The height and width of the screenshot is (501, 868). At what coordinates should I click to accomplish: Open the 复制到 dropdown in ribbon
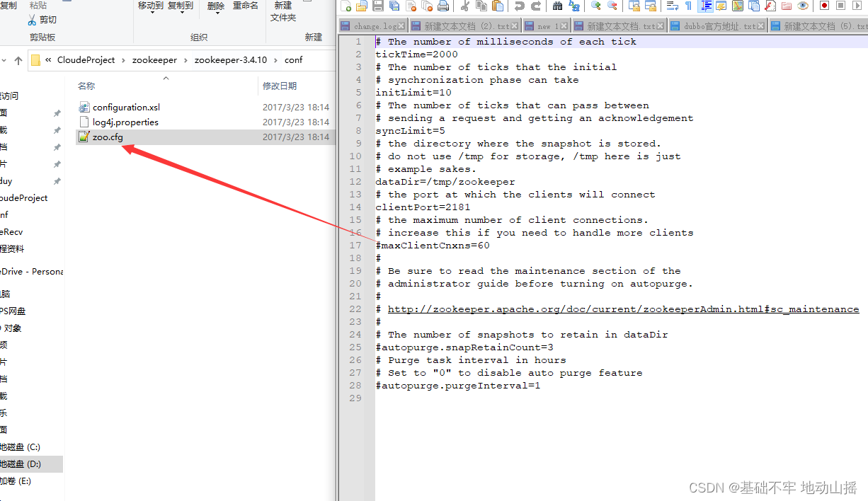coord(181,6)
